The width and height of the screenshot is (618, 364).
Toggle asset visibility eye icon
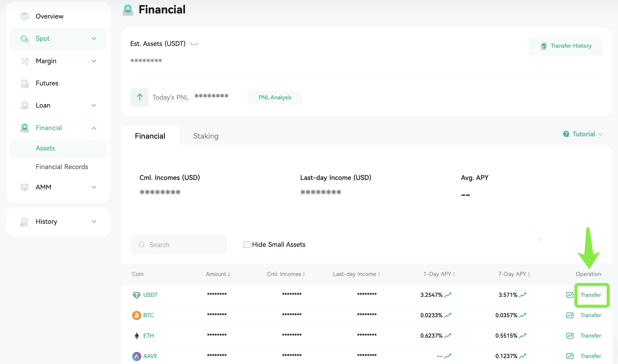[x=194, y=44]
